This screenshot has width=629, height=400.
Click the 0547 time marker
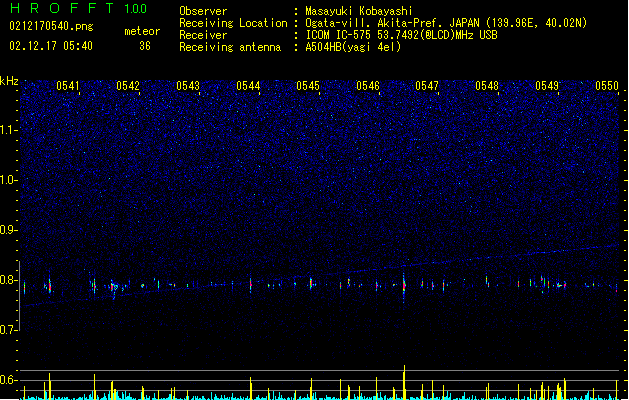427,86
